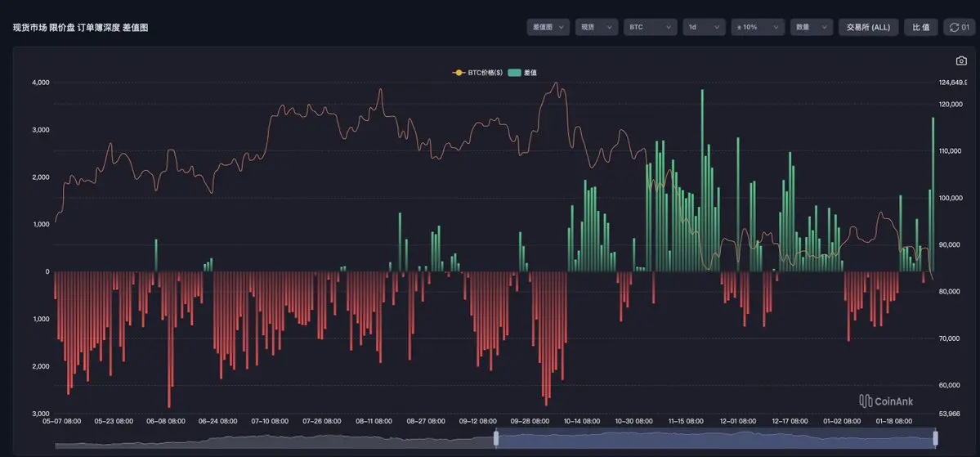Click the 120,000 price axis label
Image resolution: width=980 pixels, height=457 pixels.
coord(951,105)
